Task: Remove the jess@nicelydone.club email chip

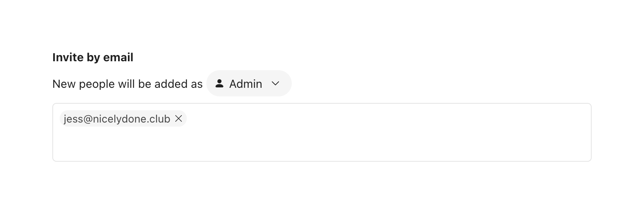Action: (x=179, y=118)
